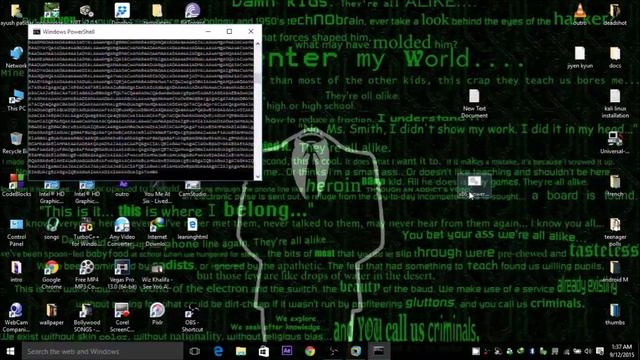Launch Free MP4 MP3 Converter shortcut
The image size is (640, 360).
pyautogui.click(x=87, y=275)
